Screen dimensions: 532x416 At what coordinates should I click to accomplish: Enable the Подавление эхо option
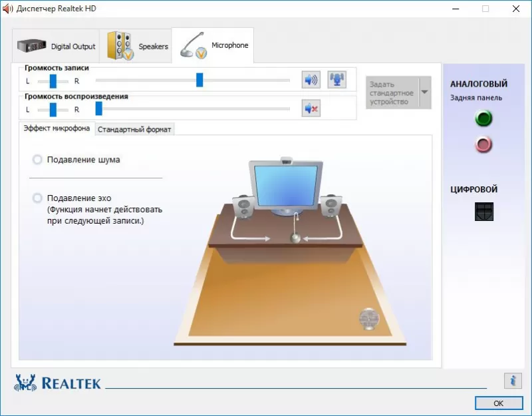tap(37, 198)
